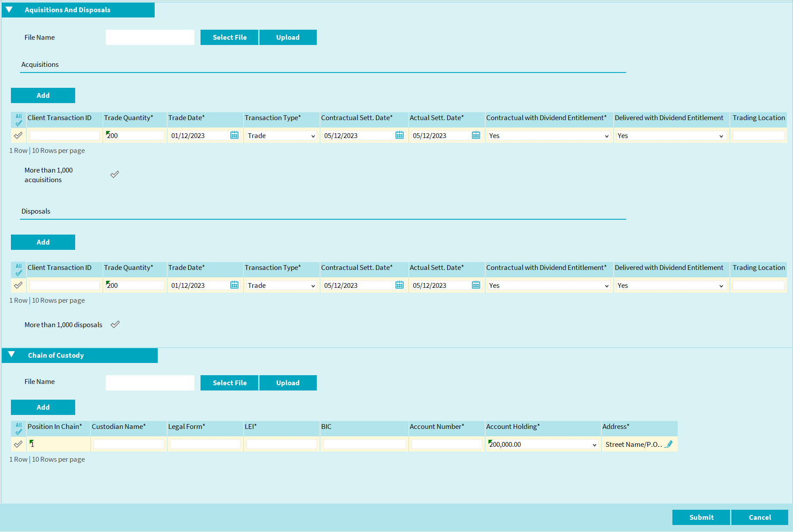Toggle More than 1,000 disposals checkmark
The image size is (793, 532).
pos(115,325)
